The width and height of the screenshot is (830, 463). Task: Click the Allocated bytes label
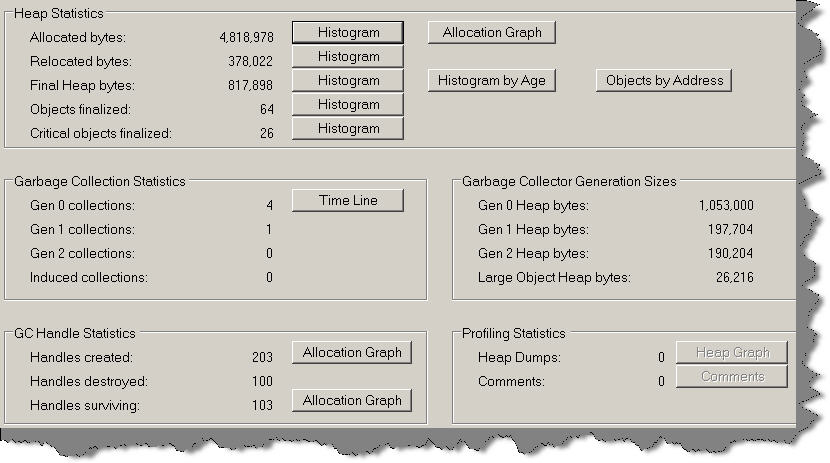78,38
